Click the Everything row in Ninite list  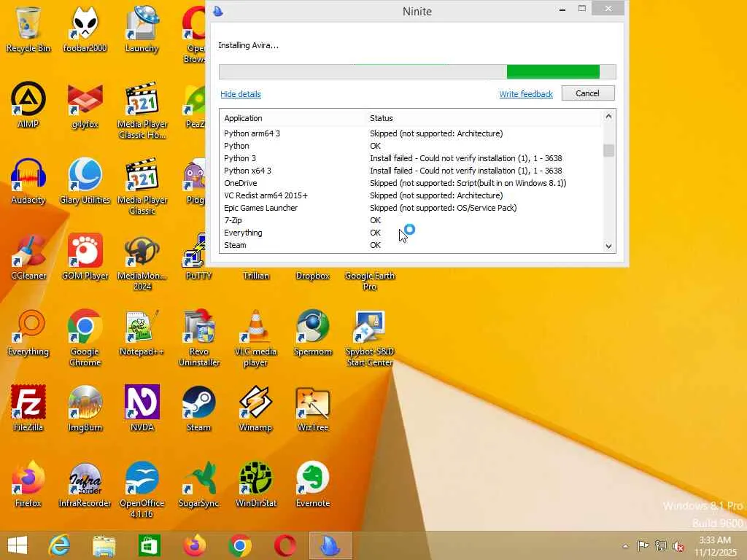411,233
